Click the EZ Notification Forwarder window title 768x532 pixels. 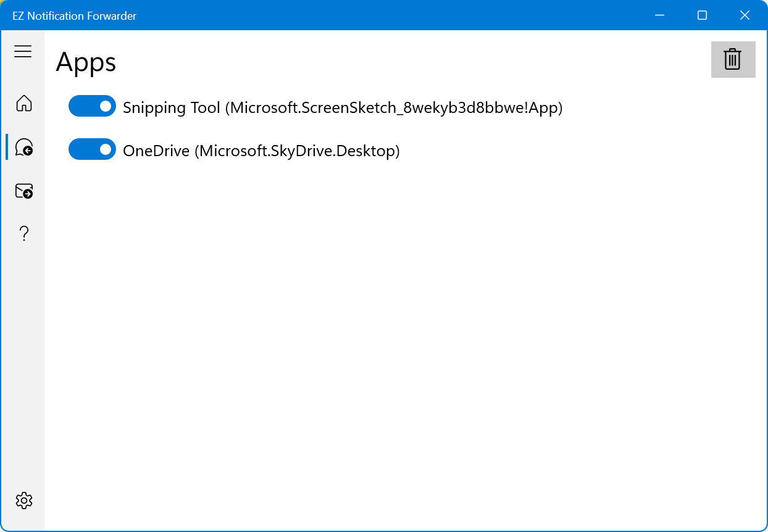click(x=74, y=16)
